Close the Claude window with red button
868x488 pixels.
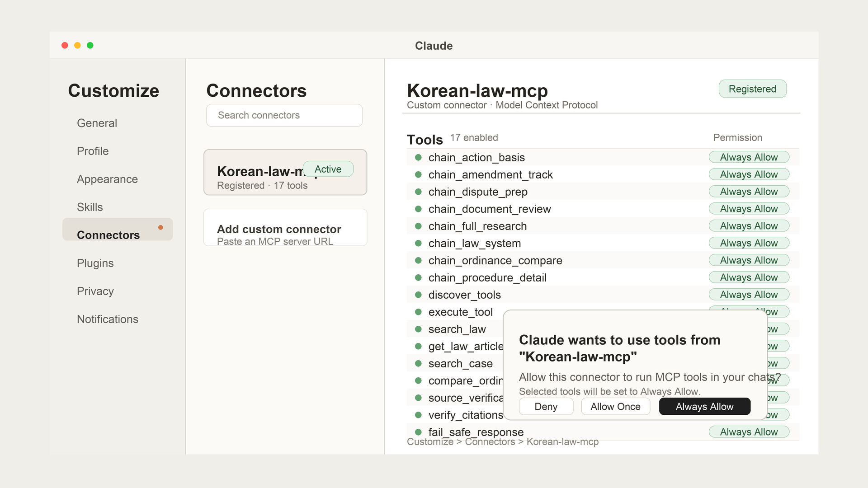click(x=65, y=45)
